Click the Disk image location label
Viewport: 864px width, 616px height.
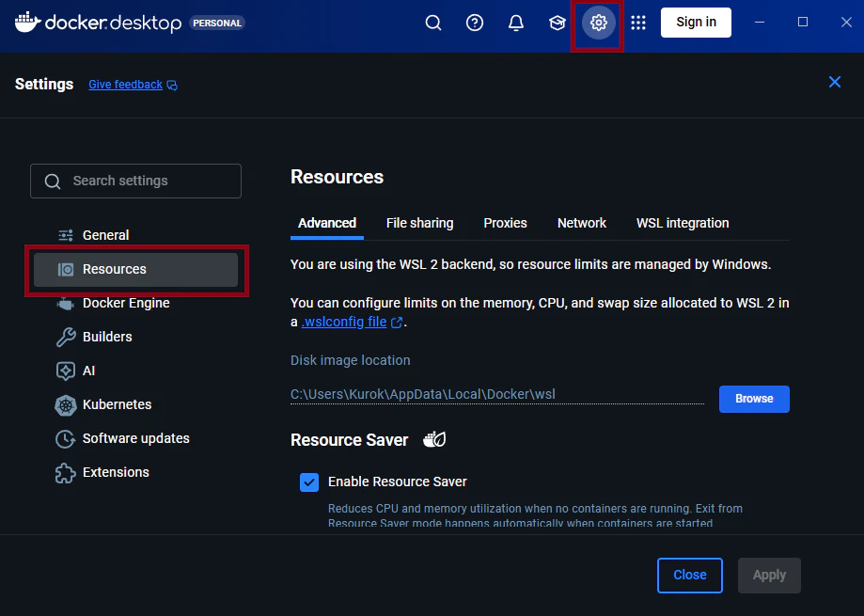(x=351, y=360)
